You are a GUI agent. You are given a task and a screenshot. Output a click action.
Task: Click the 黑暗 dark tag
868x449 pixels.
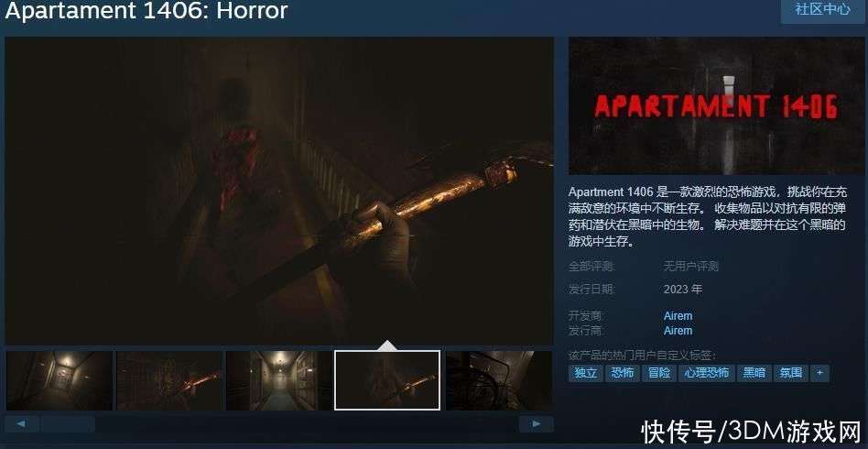[754, 373]
